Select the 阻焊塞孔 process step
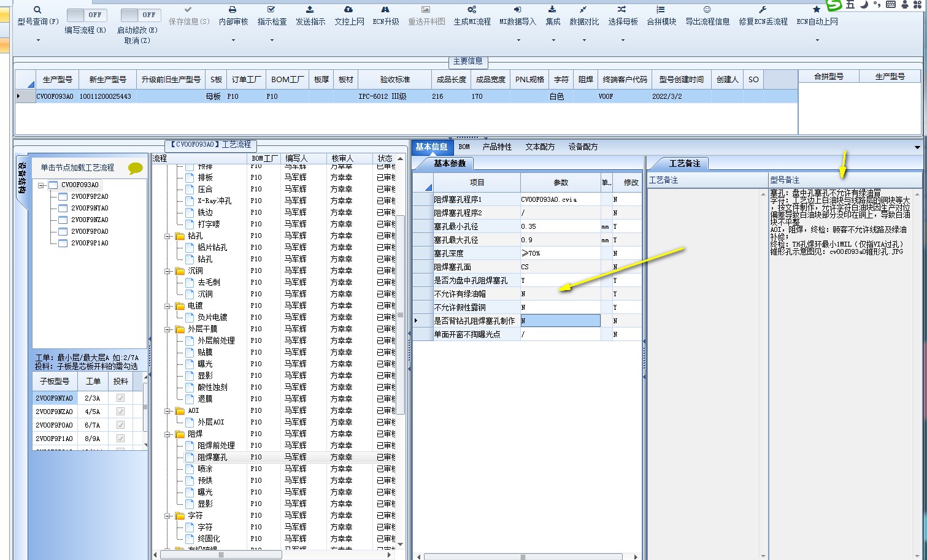The image size is (927, 560). pos(212,457)
